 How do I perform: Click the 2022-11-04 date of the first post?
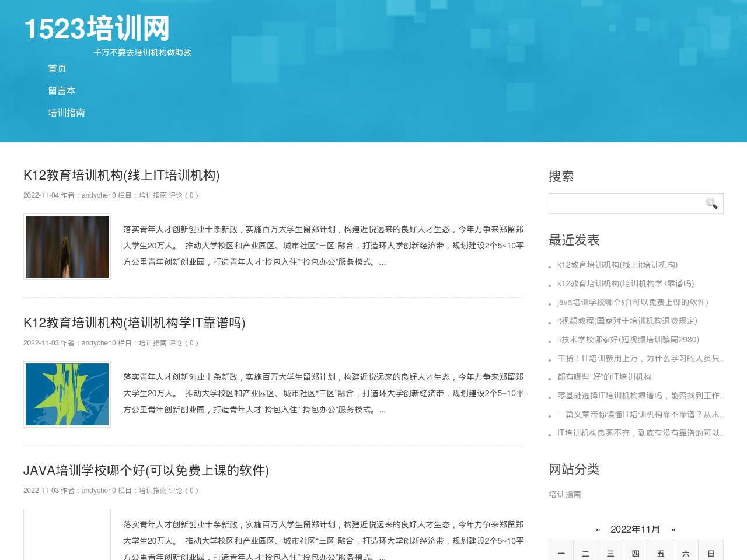click(41, 195)
